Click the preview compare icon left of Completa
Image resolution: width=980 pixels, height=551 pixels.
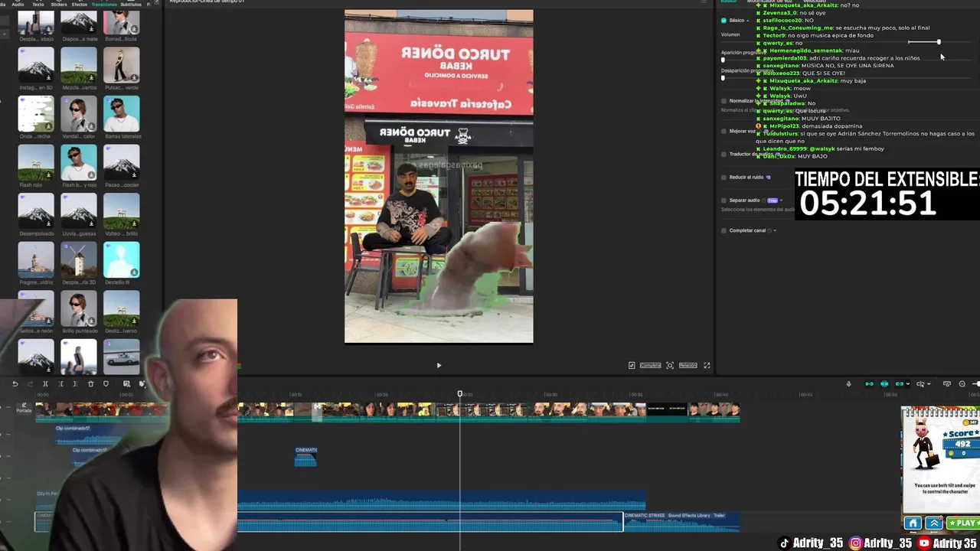(632, 366)
